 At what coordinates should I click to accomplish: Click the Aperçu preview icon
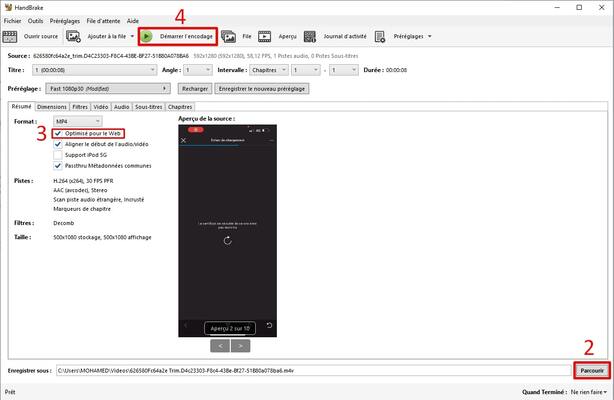click(x=264, y=36)
